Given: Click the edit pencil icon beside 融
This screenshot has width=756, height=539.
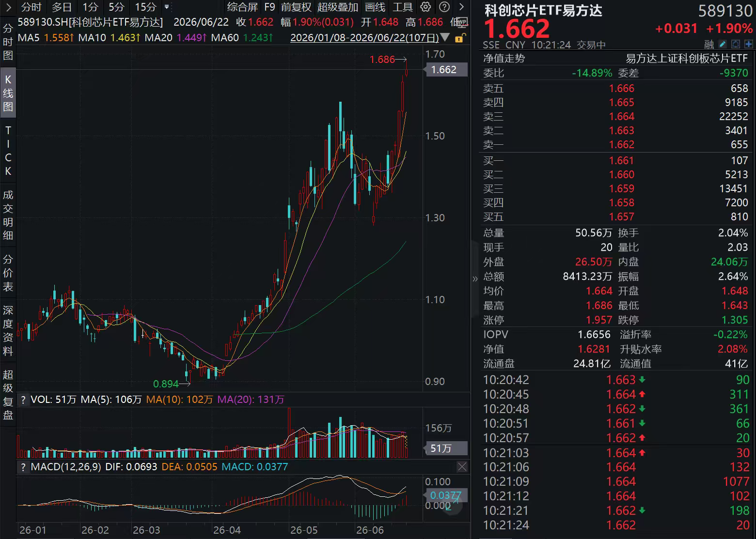Looking at the screenshot, I should [723, 45].
